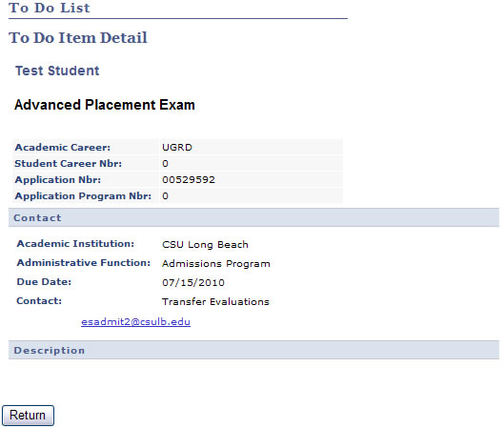Open the esadmit2@csulb.edu email link

click(x=135, y=321)
